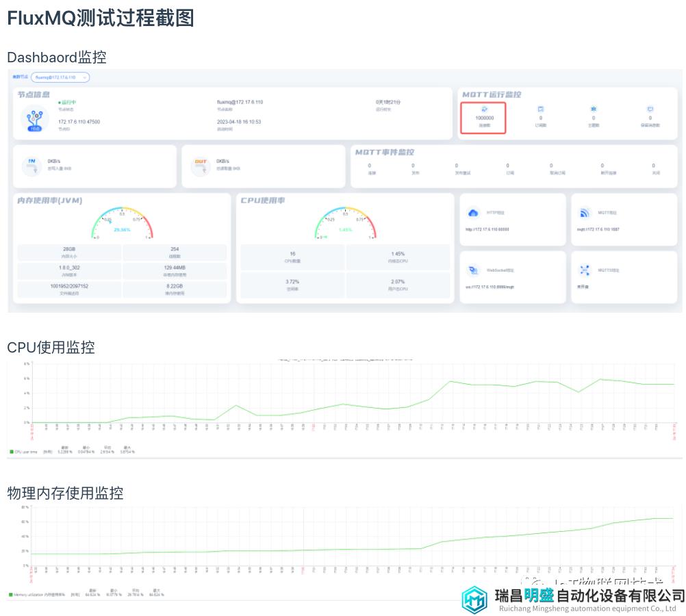Click the topics count snowflake-like icon

[594, 109]
